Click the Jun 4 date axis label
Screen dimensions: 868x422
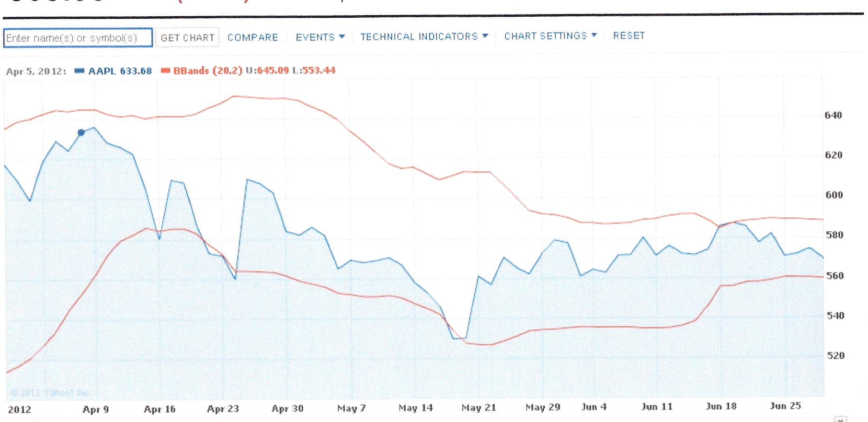coord(594,407)
